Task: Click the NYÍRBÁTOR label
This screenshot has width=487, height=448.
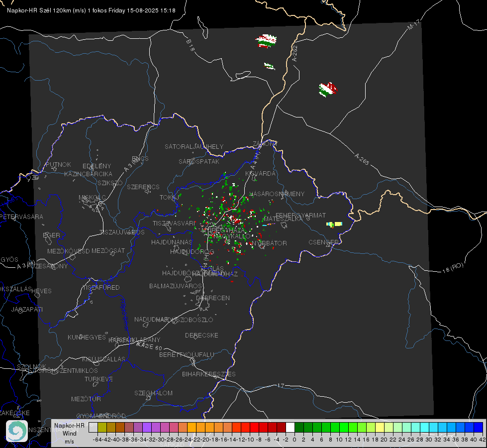Action: click(x=269, y=243)
